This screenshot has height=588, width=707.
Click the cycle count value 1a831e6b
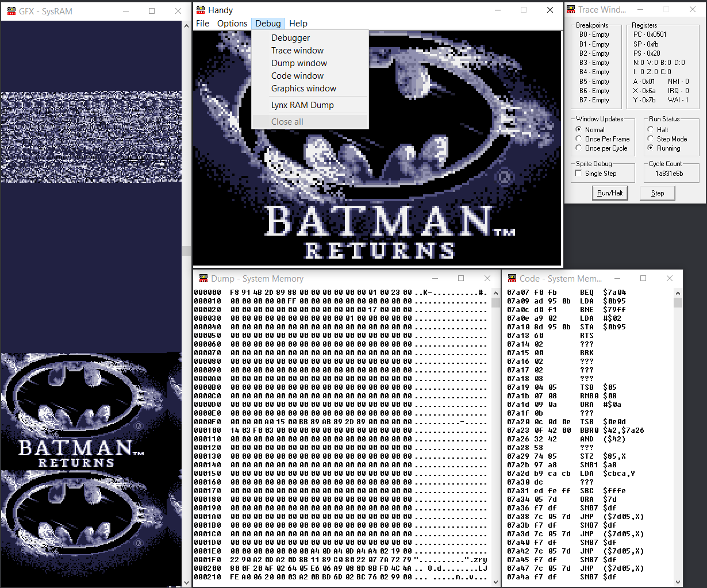669,173
